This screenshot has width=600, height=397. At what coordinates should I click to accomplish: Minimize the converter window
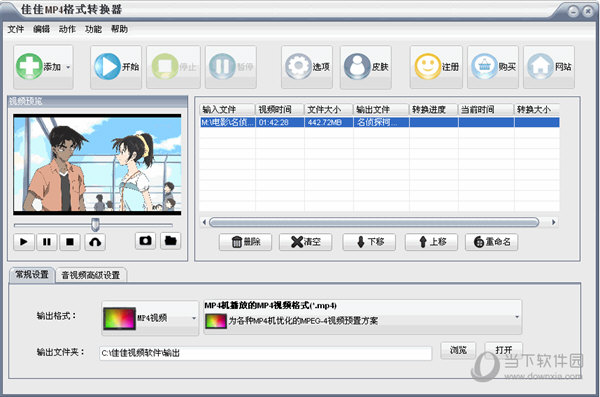point(573,11)
